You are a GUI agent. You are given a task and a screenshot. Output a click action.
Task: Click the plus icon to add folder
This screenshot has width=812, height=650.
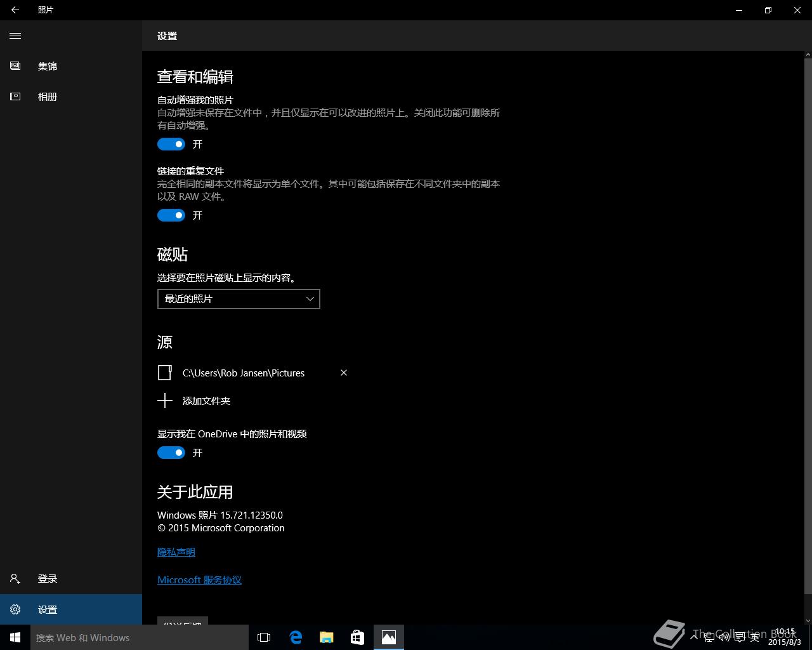point(165,401)
